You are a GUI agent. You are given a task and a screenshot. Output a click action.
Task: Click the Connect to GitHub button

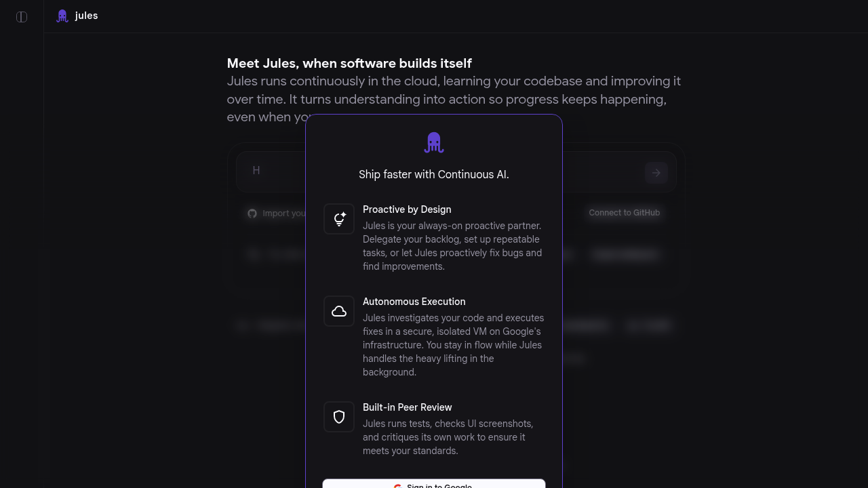pos(624,213)
